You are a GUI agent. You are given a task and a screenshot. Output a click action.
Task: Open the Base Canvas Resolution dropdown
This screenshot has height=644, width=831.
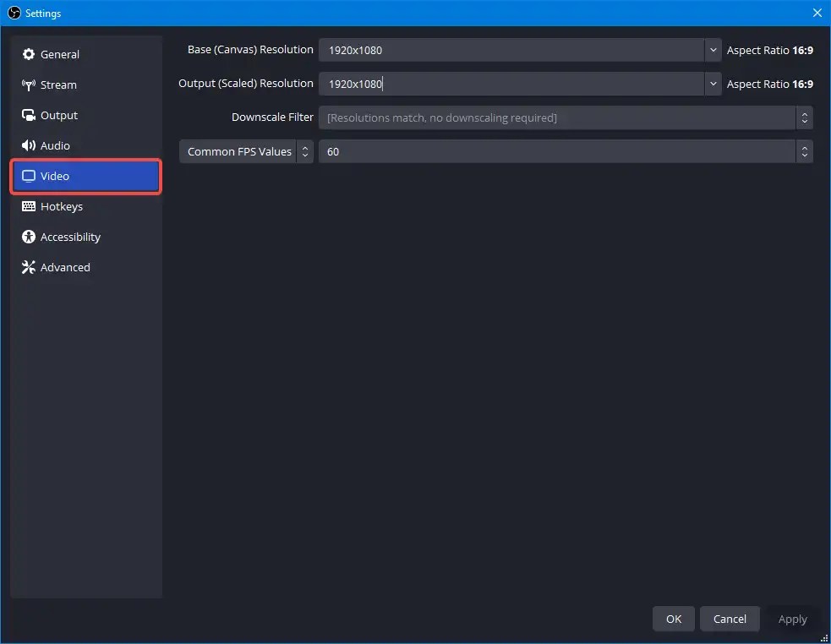click(x=713, y=50)
